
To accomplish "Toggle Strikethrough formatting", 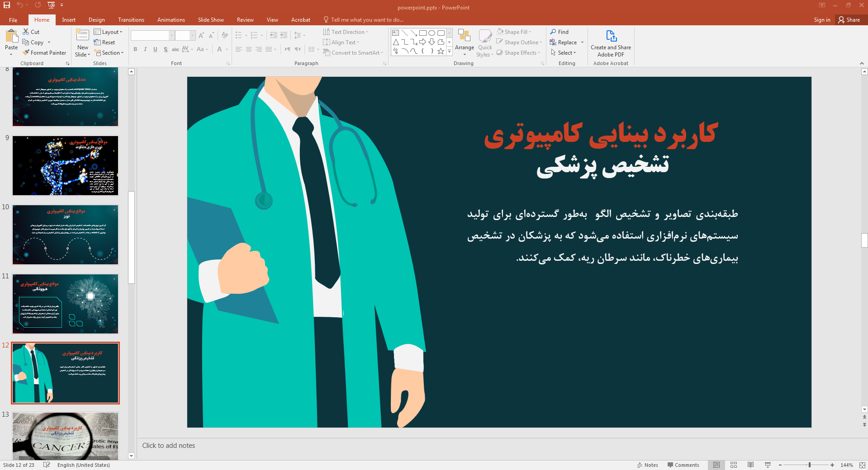I will (x=175, y=49).
